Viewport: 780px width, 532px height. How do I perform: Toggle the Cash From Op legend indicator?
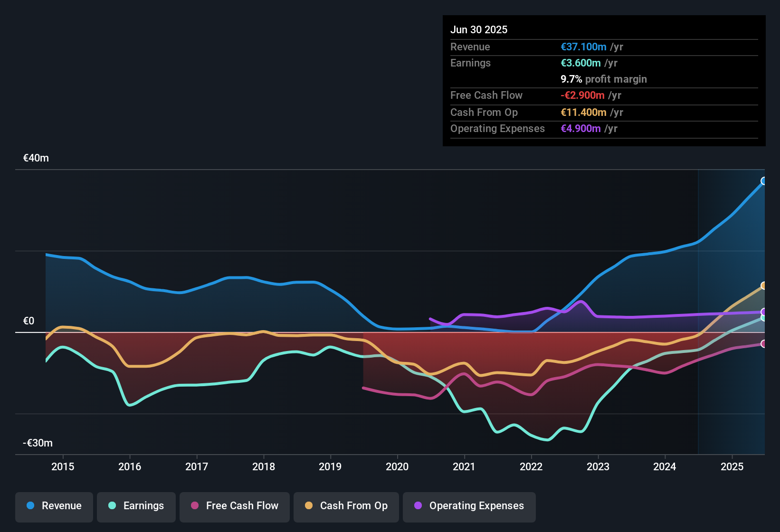[346, 506]
